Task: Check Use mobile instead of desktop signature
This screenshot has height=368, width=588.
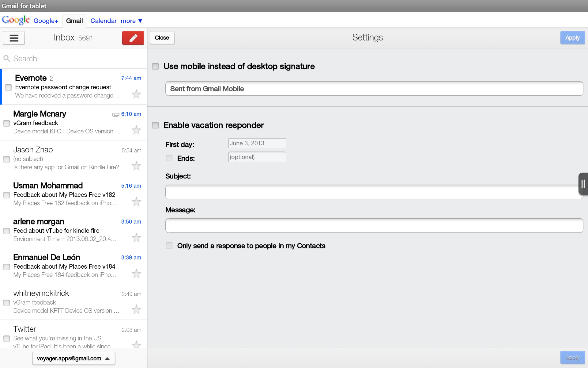Action: click(x=155, y=66)
